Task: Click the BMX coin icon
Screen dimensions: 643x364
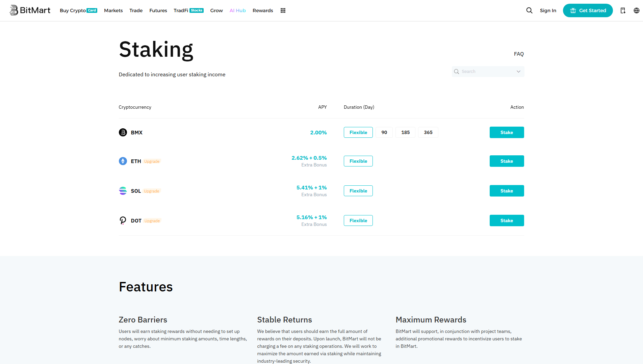Action: click(x=123, y=132)
